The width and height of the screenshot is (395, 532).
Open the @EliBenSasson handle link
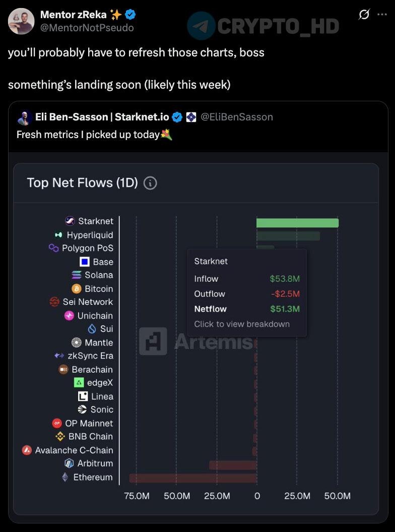pyautogui.click(x=237, y=117)
